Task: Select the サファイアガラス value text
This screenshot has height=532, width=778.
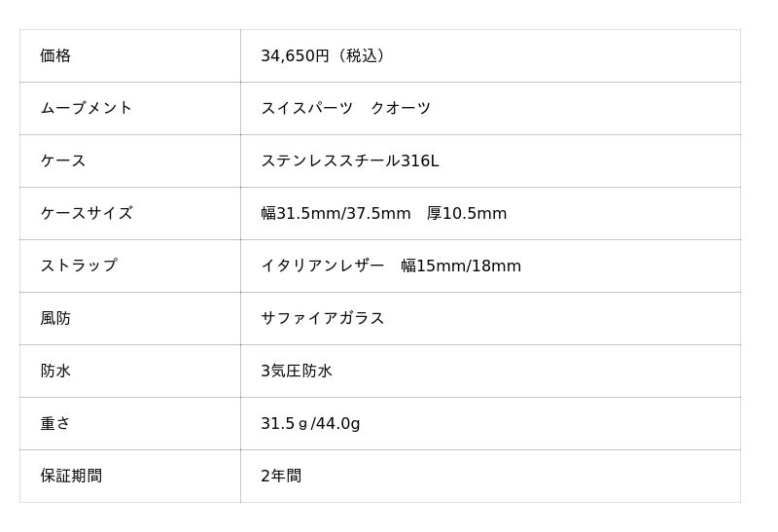Action: click(x=322, y=319)
